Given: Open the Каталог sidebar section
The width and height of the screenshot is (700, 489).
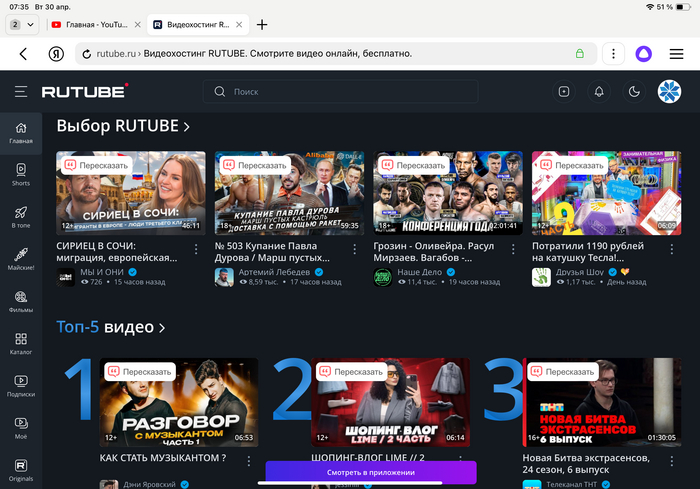Looking at the screenshot, I should coord(21,343).
